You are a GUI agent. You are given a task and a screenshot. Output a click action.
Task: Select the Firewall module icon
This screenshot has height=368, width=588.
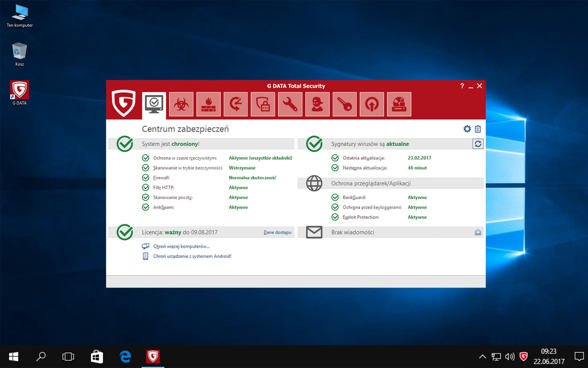[x=208, y=104]
